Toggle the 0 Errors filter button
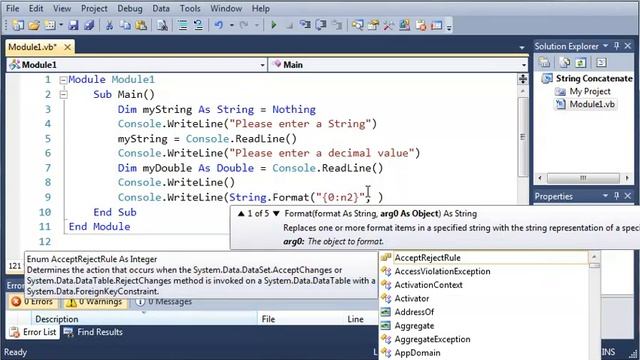This screenshot has height=360, width=640. click(x=33, y=302)
